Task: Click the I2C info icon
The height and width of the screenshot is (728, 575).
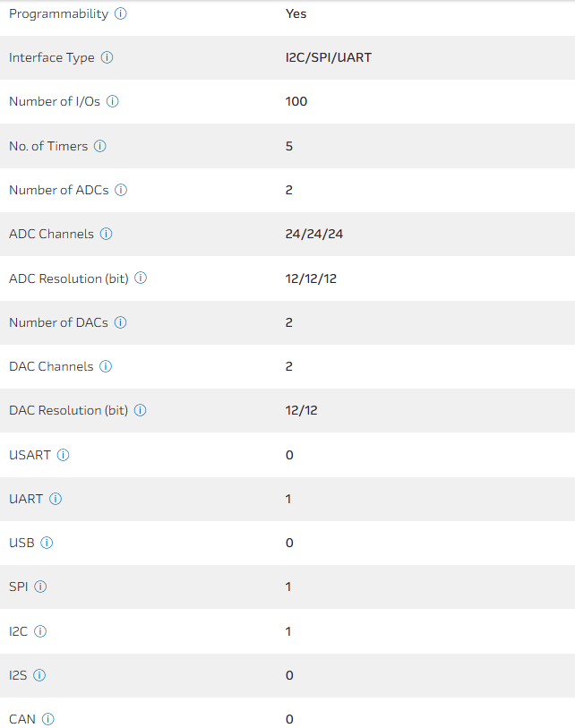Action: 40,631
